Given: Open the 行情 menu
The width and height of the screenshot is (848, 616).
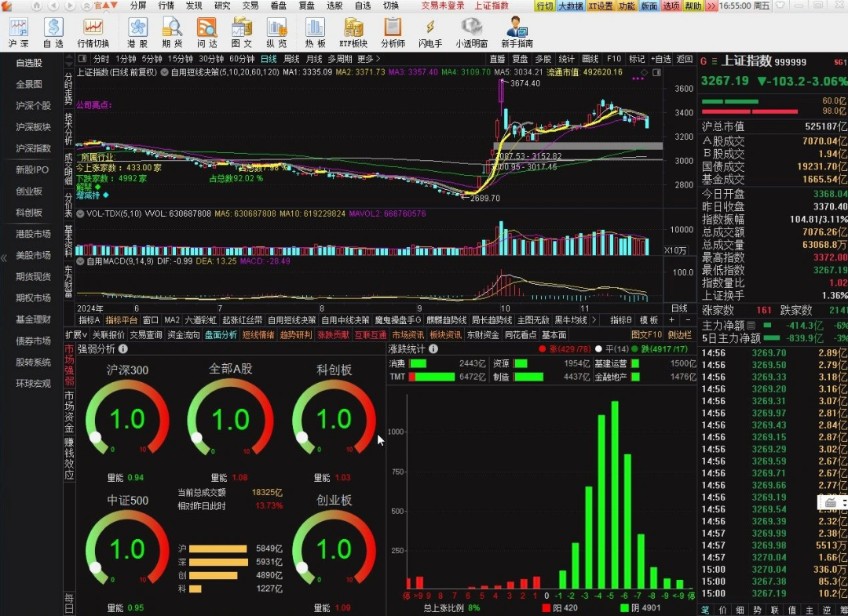Looking at the screenshot, I should tap(166, 5).
